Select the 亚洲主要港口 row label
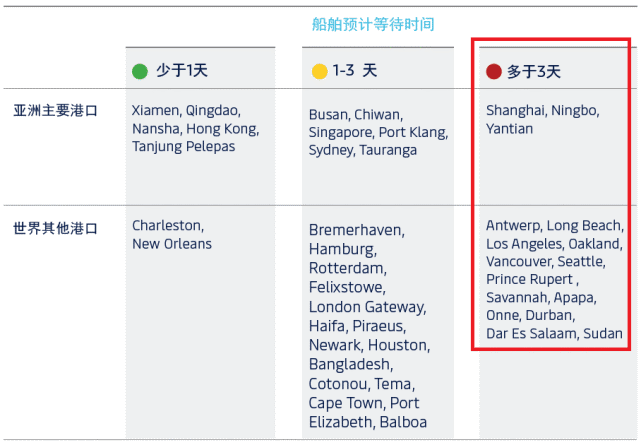Screen dimensions: 641x445 pos(56,111)
